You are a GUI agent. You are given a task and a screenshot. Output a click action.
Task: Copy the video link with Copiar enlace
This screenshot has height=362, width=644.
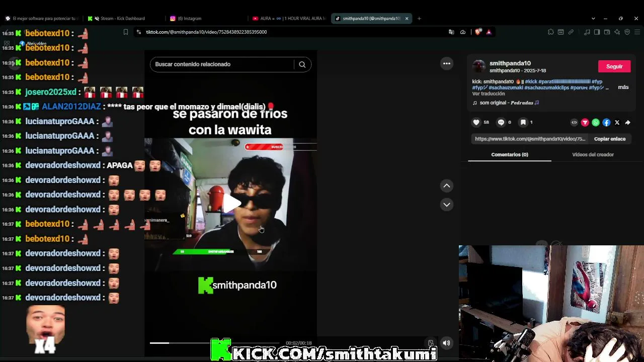610,139
